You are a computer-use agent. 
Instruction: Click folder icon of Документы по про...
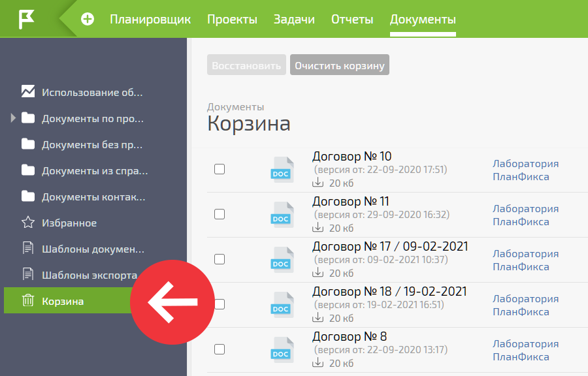tap(28, 118)
